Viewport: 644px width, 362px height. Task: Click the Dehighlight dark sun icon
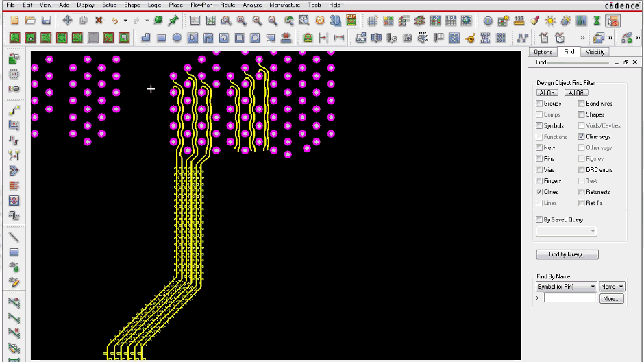pyautogui.click(x=566, y=21)
